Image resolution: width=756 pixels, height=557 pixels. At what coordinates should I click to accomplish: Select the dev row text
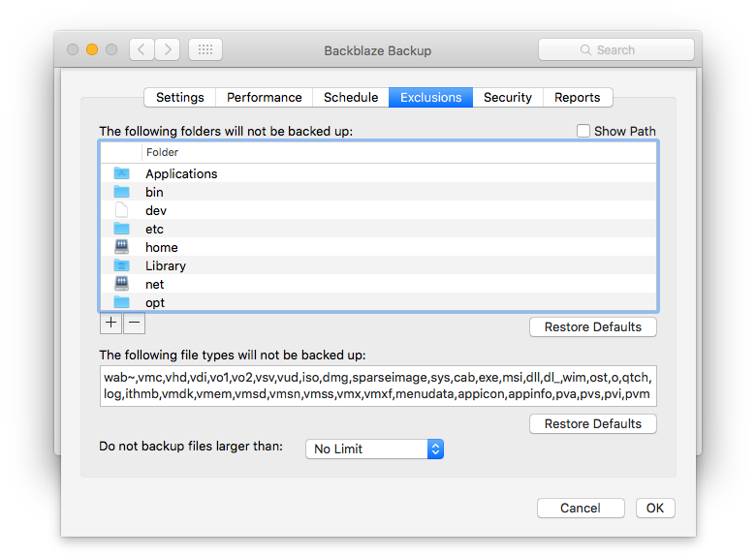click(x=156, y=210)
